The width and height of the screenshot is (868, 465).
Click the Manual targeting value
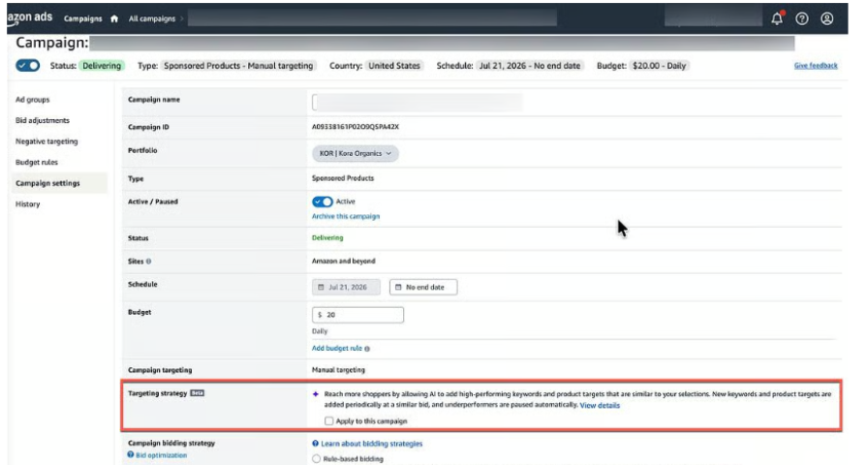(x=338, y=370)
